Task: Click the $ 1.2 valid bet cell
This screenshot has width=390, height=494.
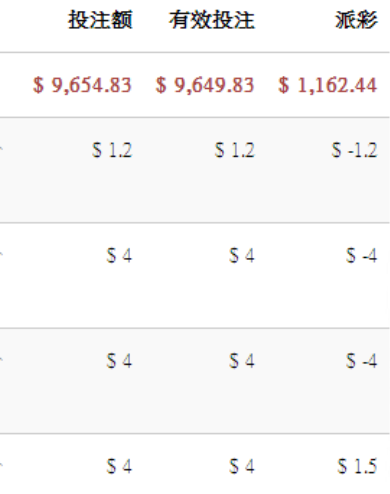Action: click(235, 150)
